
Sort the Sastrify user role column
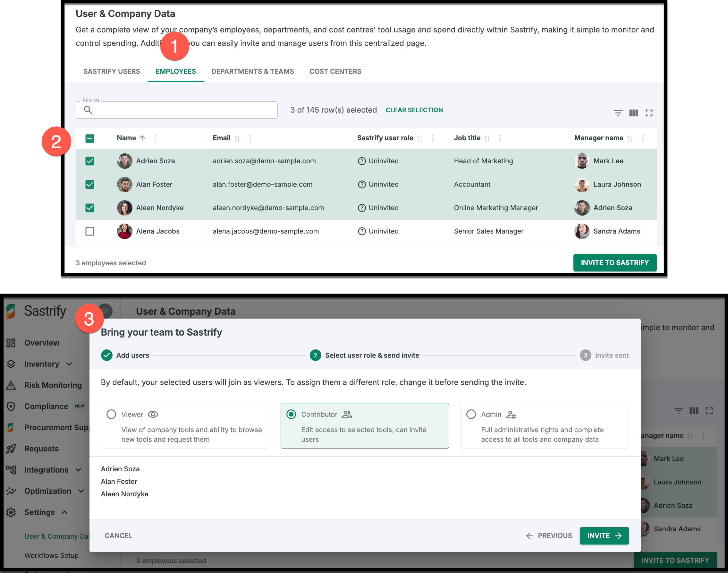point(419,138)
